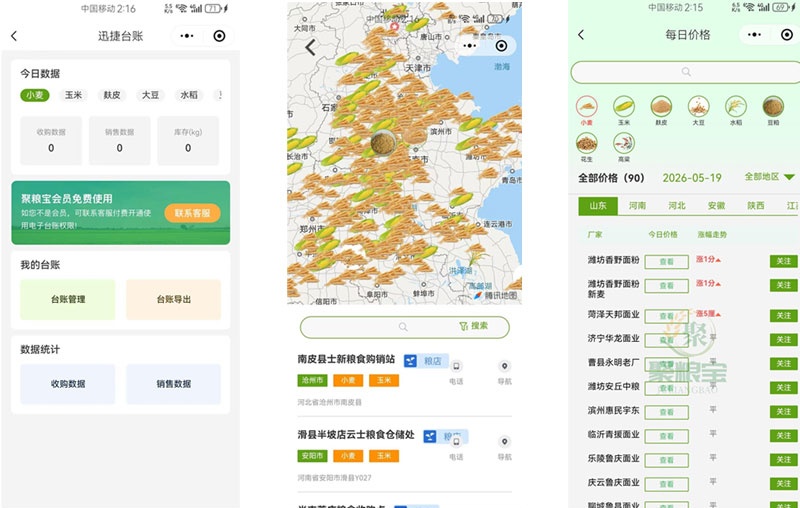Open the 全部地区 region dropdown

point(769,176)
